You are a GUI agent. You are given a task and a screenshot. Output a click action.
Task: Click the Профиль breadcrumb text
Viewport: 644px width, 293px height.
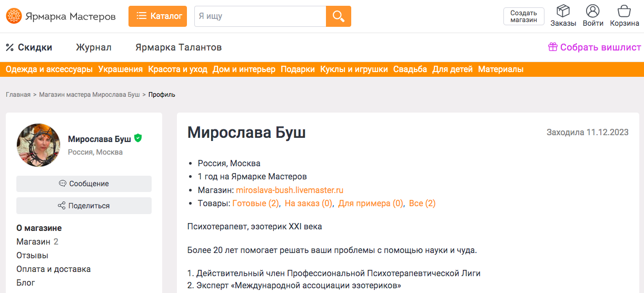tap(162, 95)
